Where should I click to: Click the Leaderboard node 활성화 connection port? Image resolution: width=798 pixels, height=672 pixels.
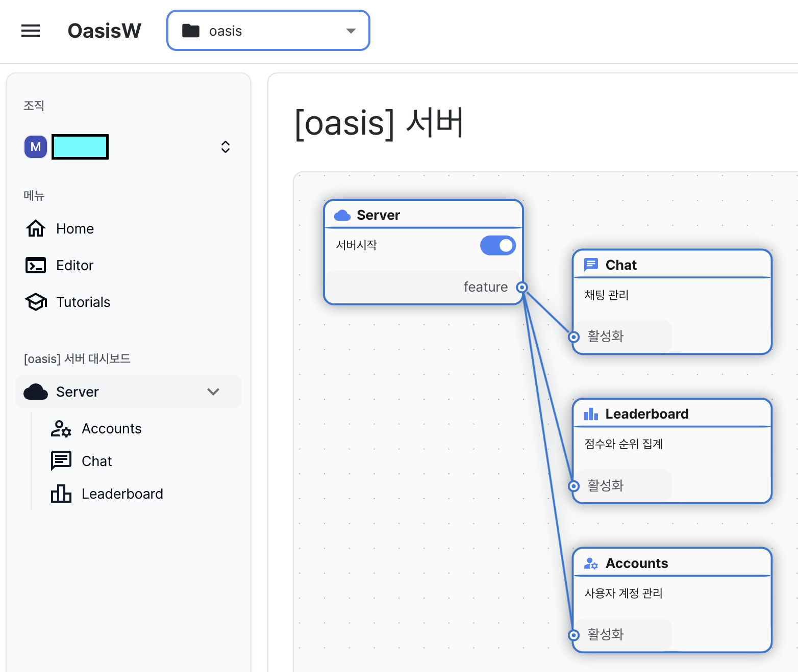pos(574,486)
